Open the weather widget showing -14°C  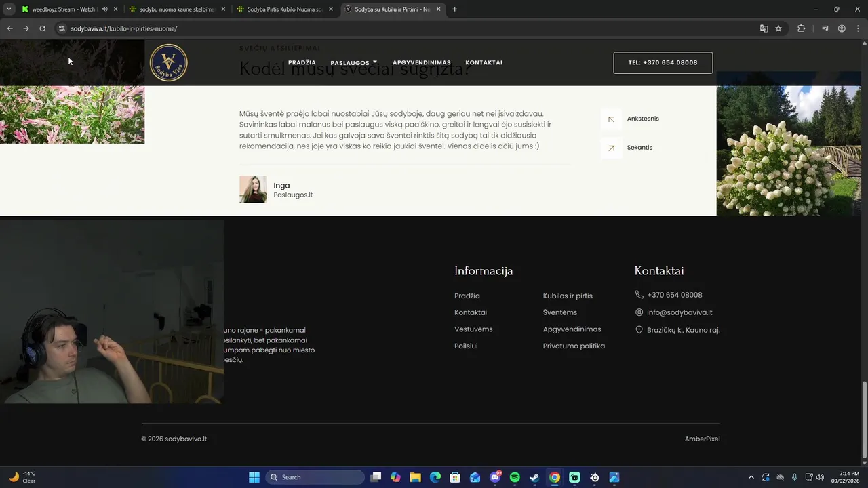pos(22,477)
